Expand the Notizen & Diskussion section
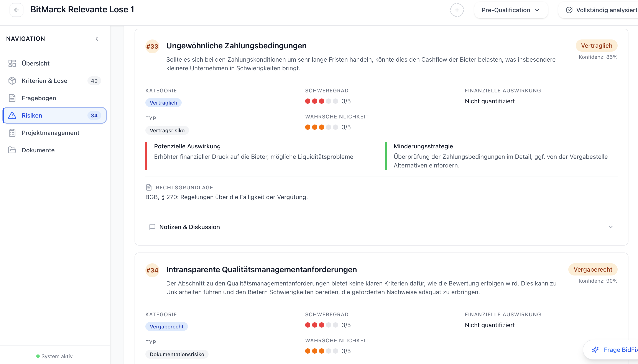 (x=610, y=227)
